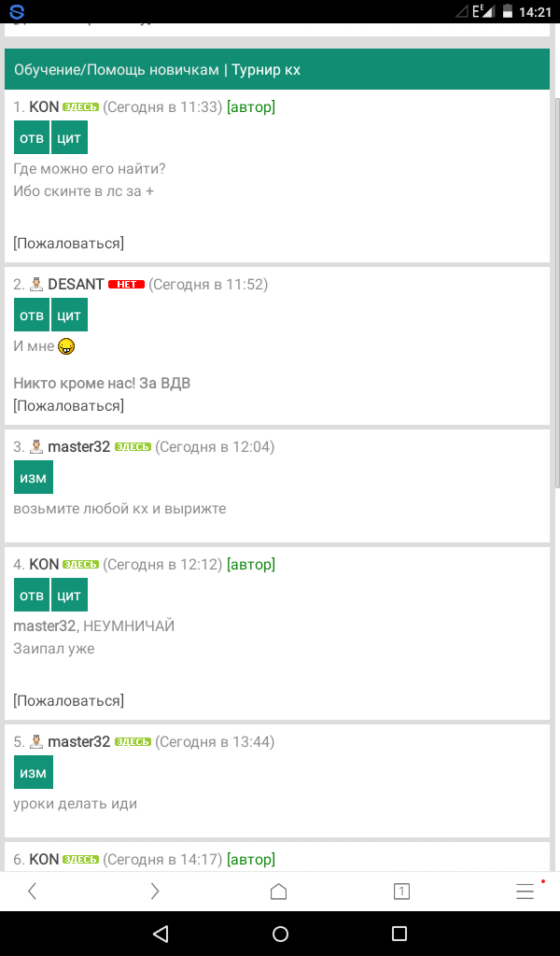The width and height of the screenshot is (560, 956).
Task: Open the browser tabs counter icon
Action: [401, 892]
